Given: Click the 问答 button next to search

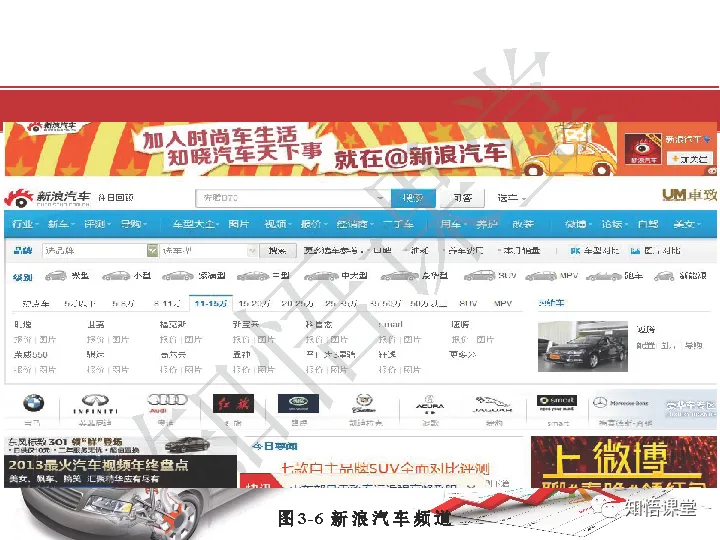Looking at the screenshot, I should [462, 198].
